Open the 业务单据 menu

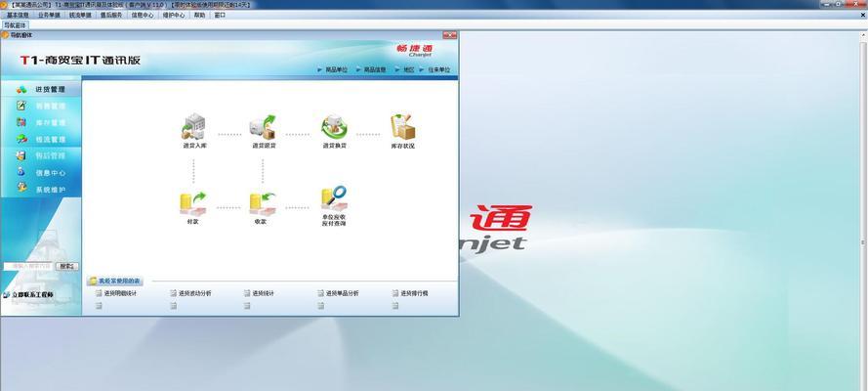pyautogui.click(x=49, y=15)
